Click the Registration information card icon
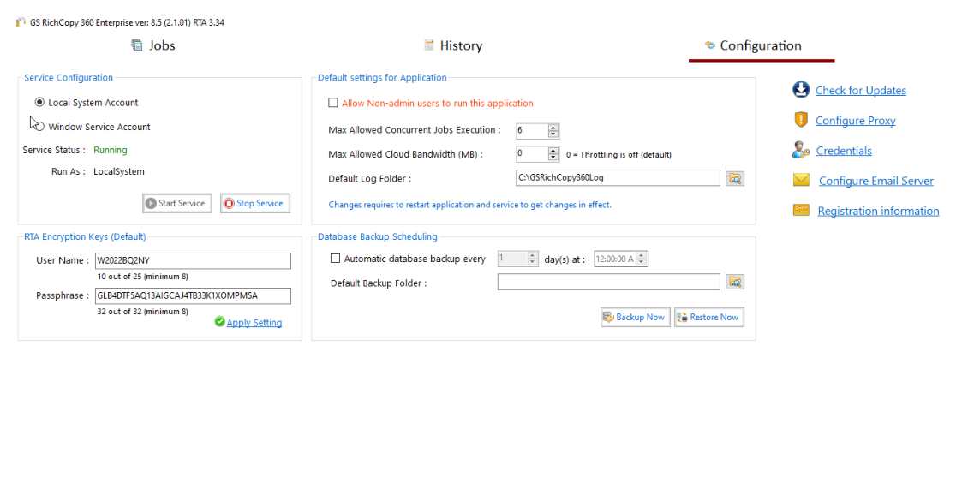This screenshot has height=489, width=980. 801,211
